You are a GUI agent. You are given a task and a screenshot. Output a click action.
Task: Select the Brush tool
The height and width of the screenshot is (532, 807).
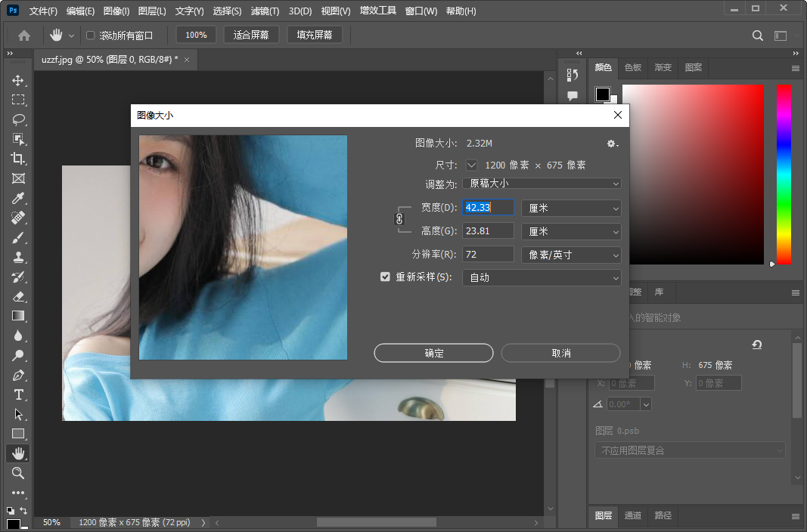[18, 237]
